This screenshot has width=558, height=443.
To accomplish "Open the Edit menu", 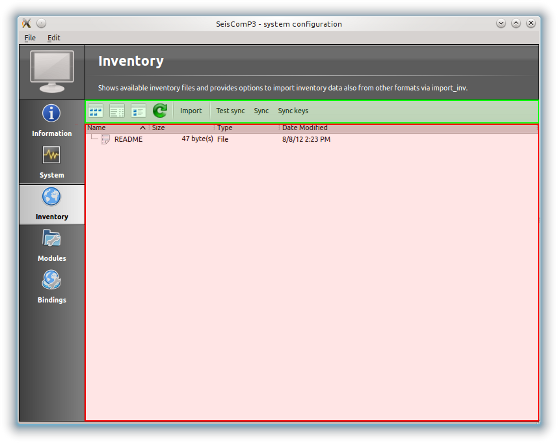I will 54,37.
